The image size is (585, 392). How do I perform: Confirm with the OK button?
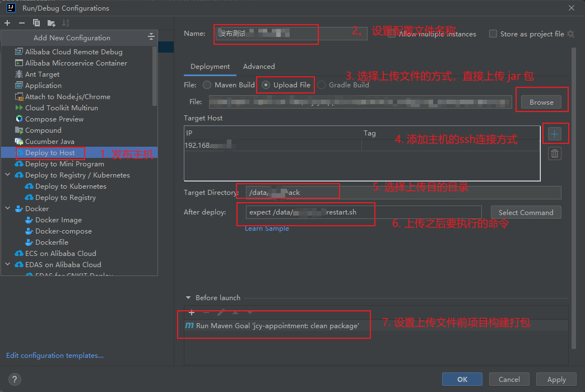462,379
